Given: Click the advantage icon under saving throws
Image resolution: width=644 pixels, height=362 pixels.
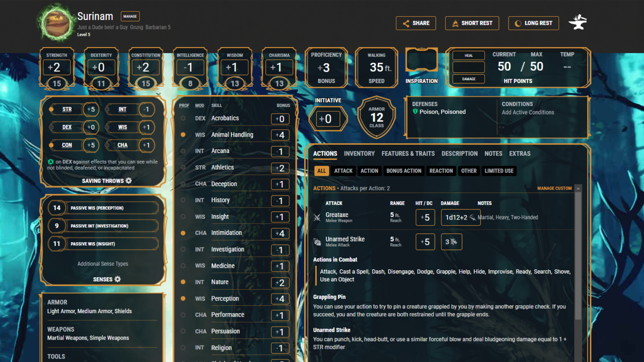Looking at the screenshot, I should [x=51, y=162].
